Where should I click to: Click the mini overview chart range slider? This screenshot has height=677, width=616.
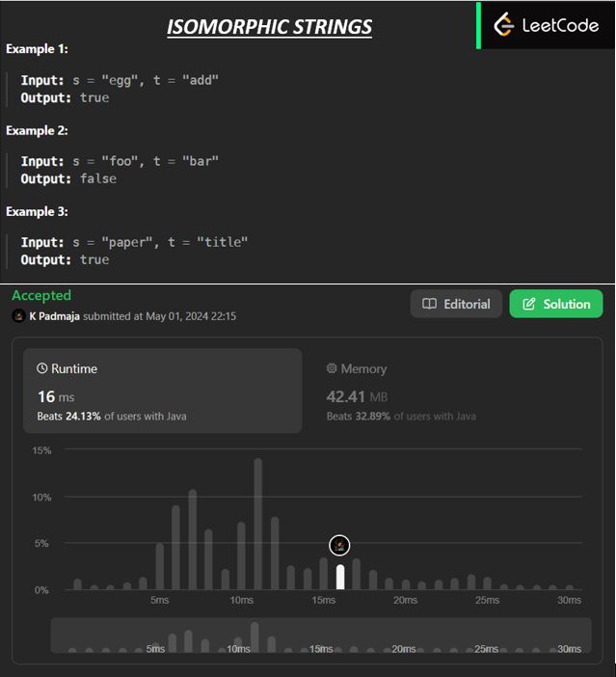(321, 636)
